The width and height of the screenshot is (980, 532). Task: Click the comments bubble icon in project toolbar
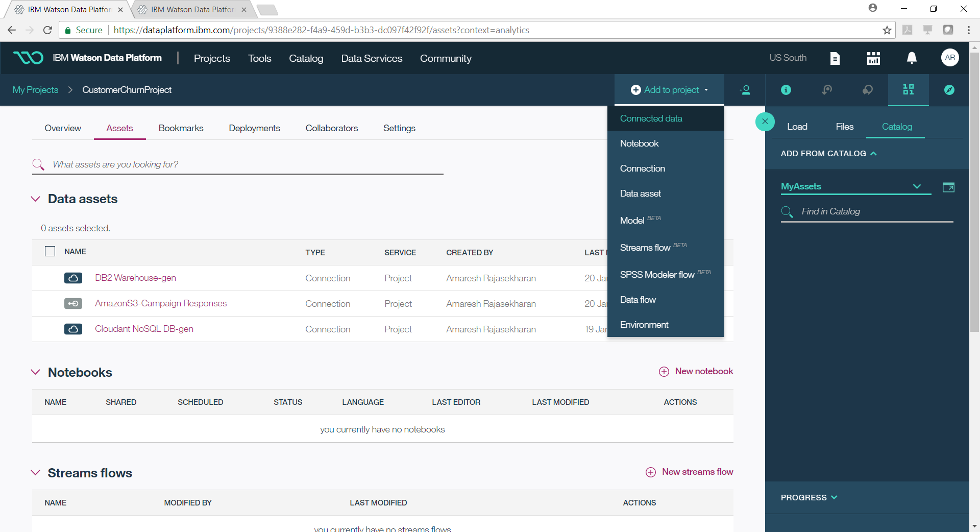click(868, 90)
